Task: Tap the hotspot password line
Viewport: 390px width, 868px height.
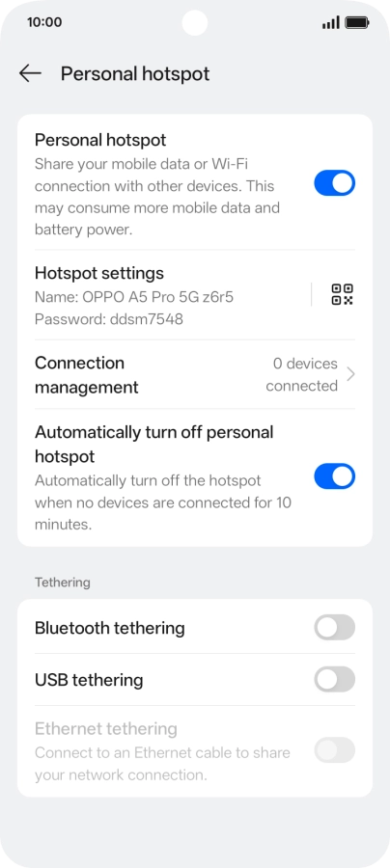Action: click(x=108, y=319)
